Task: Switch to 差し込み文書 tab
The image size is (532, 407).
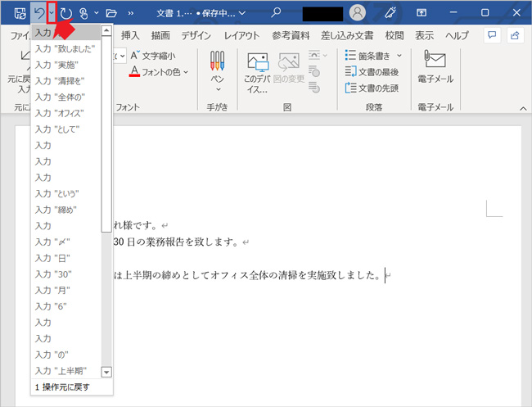Action: [x=347, y=35]
